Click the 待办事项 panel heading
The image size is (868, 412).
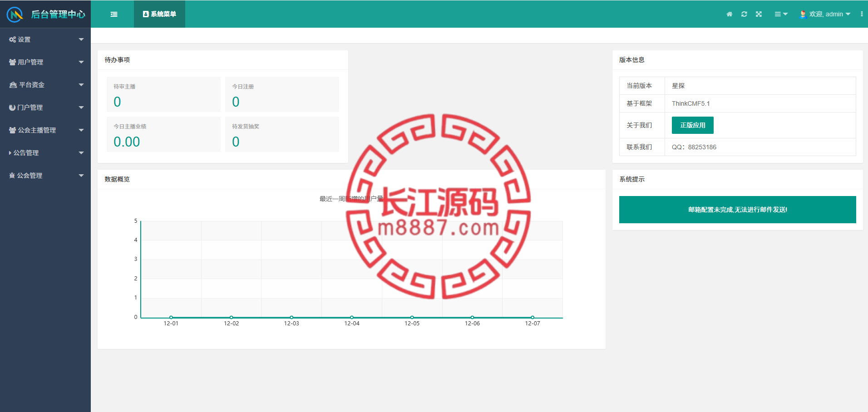pos(117,60)
